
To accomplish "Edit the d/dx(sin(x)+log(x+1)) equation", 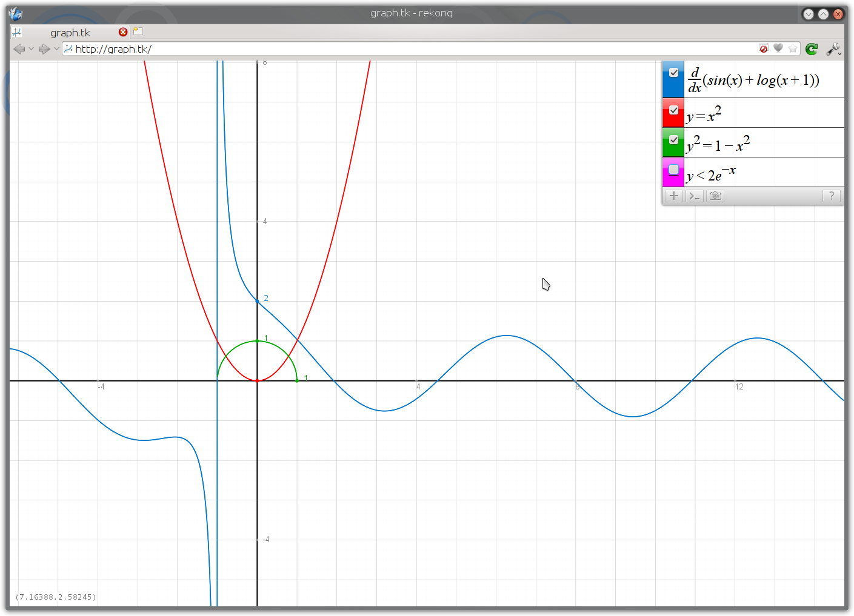I will [x=764, y=79].
